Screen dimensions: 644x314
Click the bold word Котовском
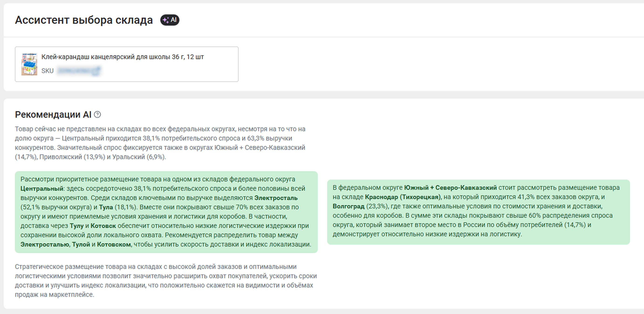coord(114,244)
